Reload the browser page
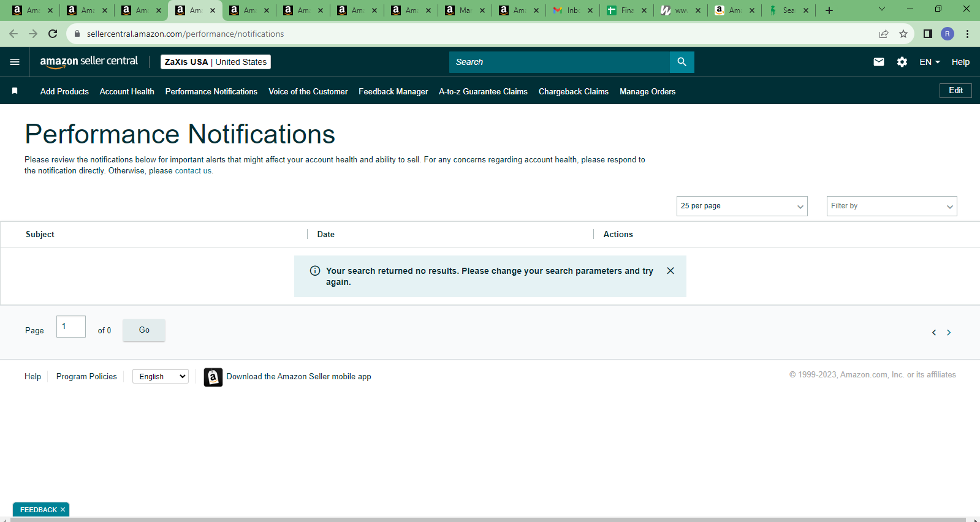This screenshot has height=522, width=980. (53, 34)
